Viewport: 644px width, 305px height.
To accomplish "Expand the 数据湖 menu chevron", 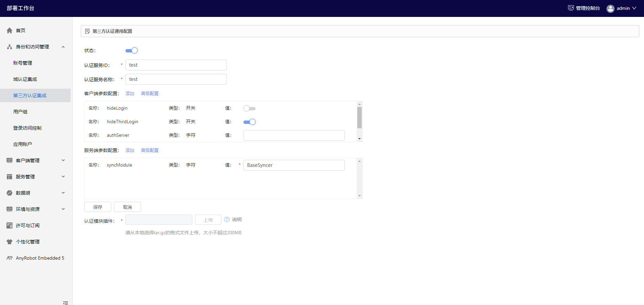I will [x=63, y=193].
